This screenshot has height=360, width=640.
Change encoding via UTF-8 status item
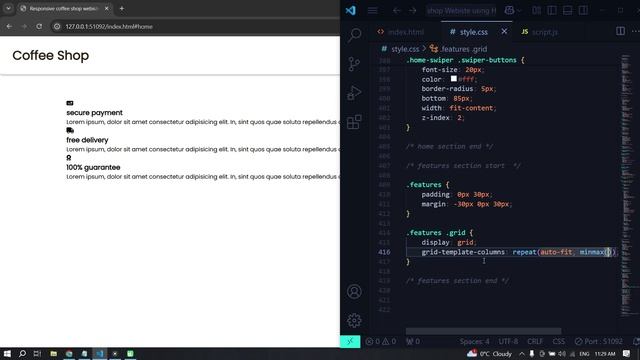(508, 341)
